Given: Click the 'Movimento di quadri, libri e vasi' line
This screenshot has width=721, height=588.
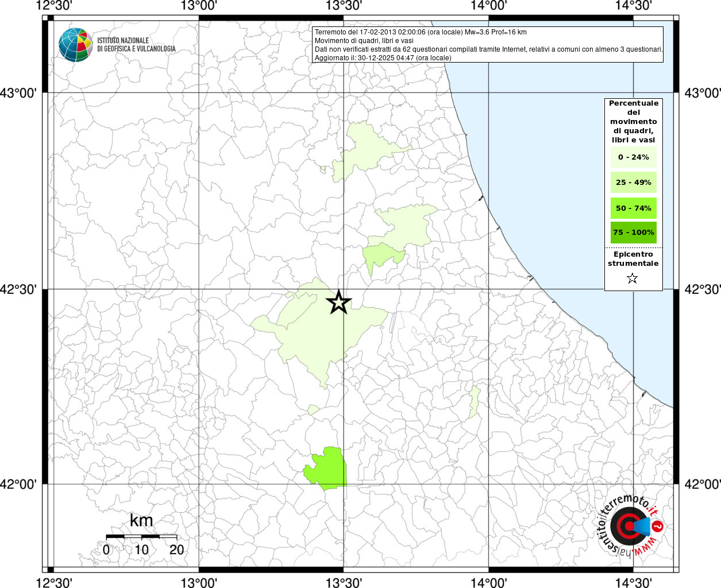Looking at the screenshot, I should [364, 41].
